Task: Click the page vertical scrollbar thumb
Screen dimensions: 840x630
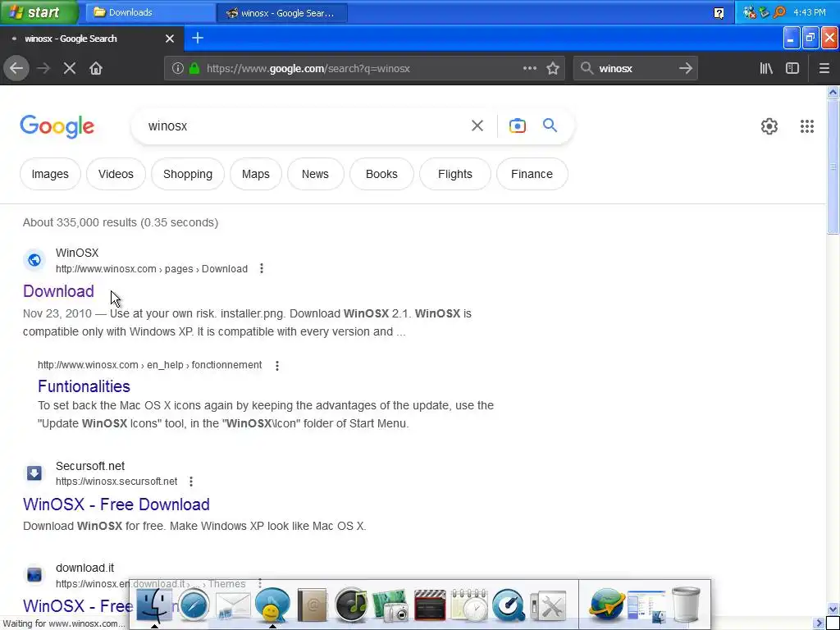Action: [833, 166]
